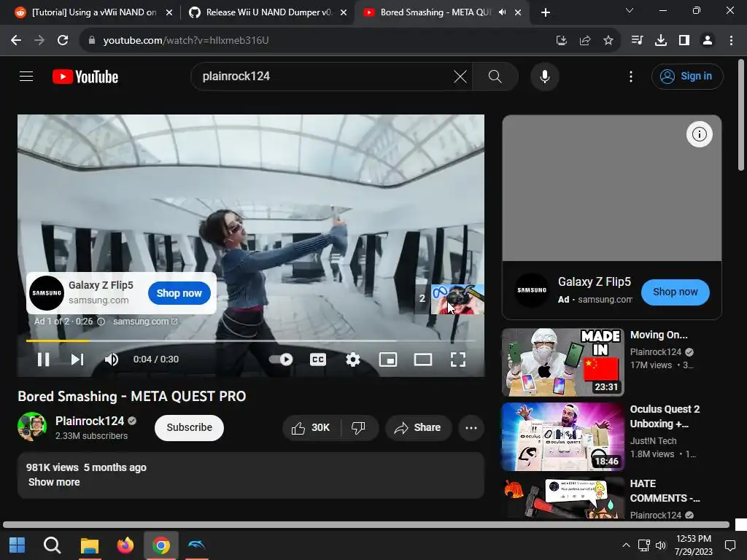747x560 pixels.
Task: Skip to next video with the Next button
Action: (x=77, y=359)
